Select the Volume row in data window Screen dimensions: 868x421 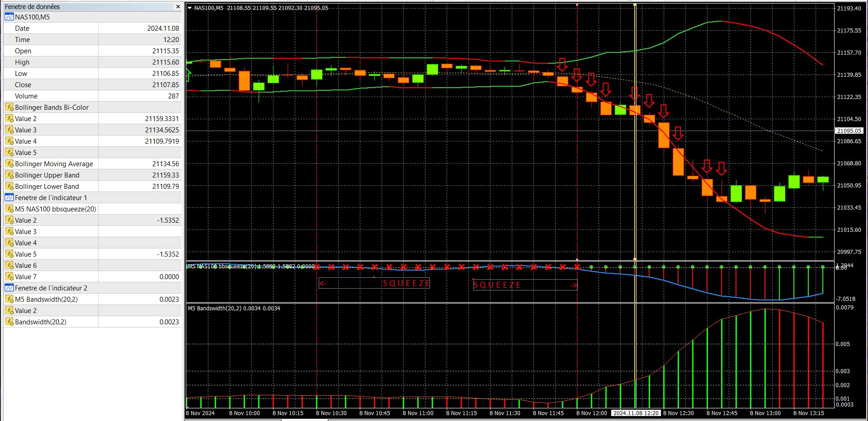click(93, 96)
